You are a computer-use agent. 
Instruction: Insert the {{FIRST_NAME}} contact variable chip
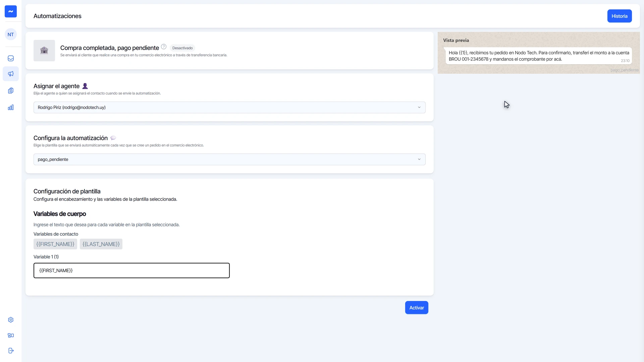pyautogui.click(x=55, y=244)
